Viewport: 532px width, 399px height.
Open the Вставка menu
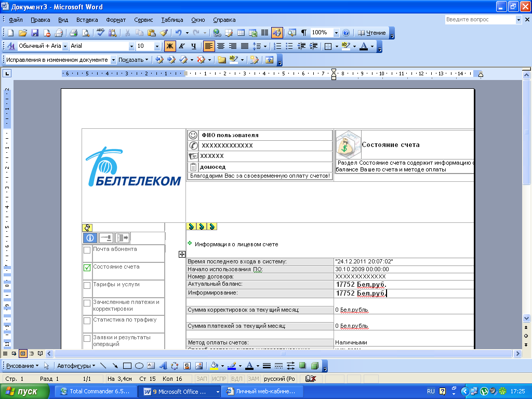coord(87,20)
